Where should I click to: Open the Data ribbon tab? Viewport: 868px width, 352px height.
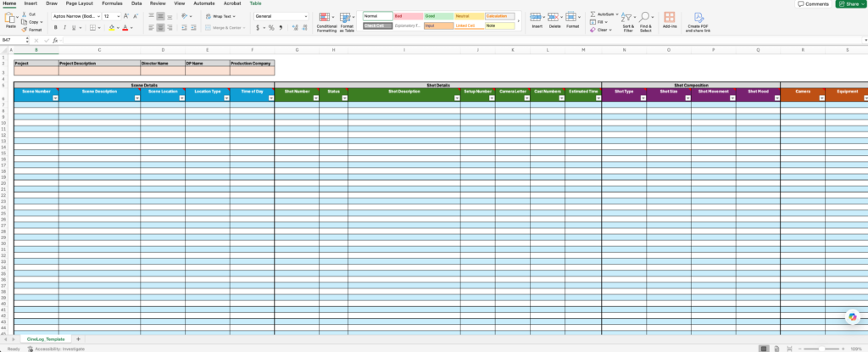pyautogui.click(x=136, y=3)
